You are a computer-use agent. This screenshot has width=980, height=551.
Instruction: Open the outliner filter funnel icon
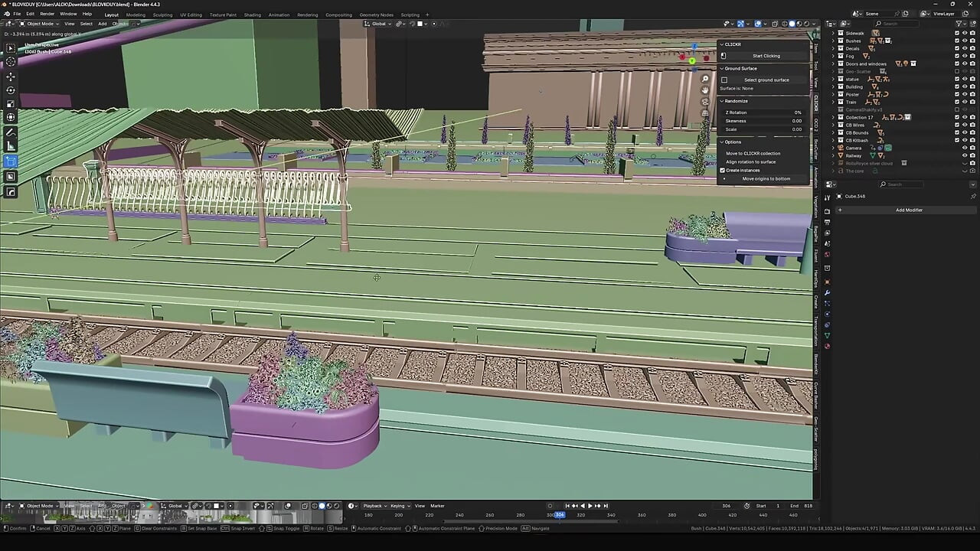pyautogui.click(x=959, y=23)
